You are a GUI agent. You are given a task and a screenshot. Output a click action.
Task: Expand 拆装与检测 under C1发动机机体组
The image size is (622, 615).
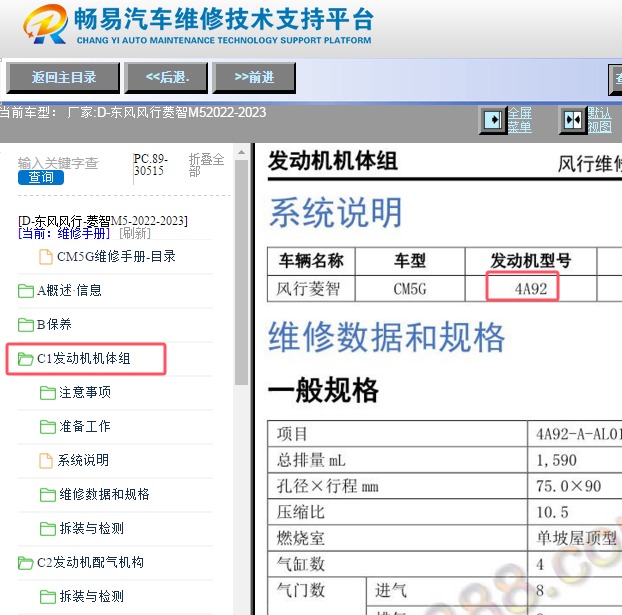click(x=92, y=529)
